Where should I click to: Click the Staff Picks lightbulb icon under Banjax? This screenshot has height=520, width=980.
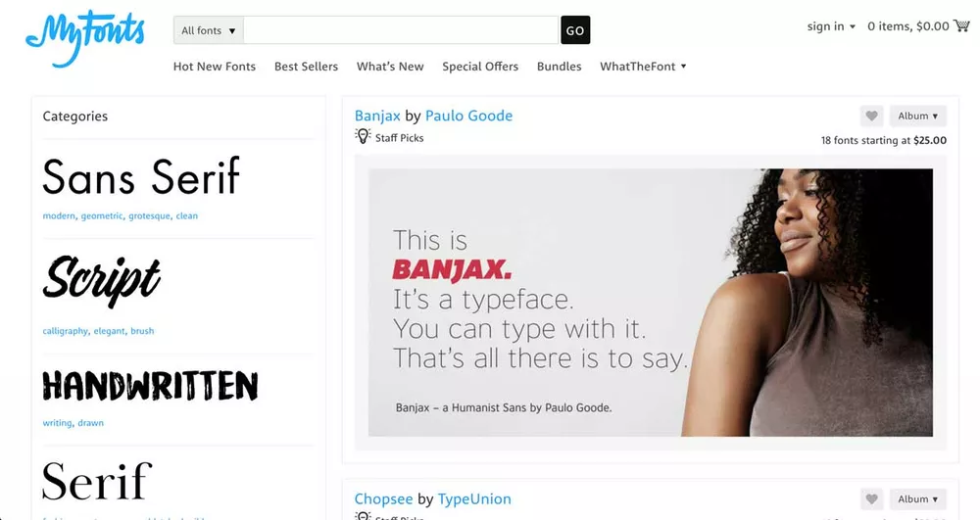363,136
